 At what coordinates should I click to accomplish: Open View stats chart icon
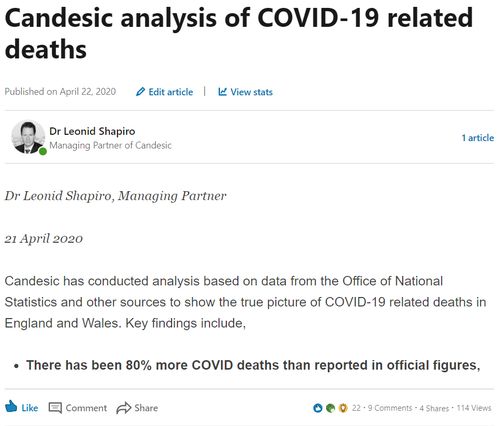[222, 92]
